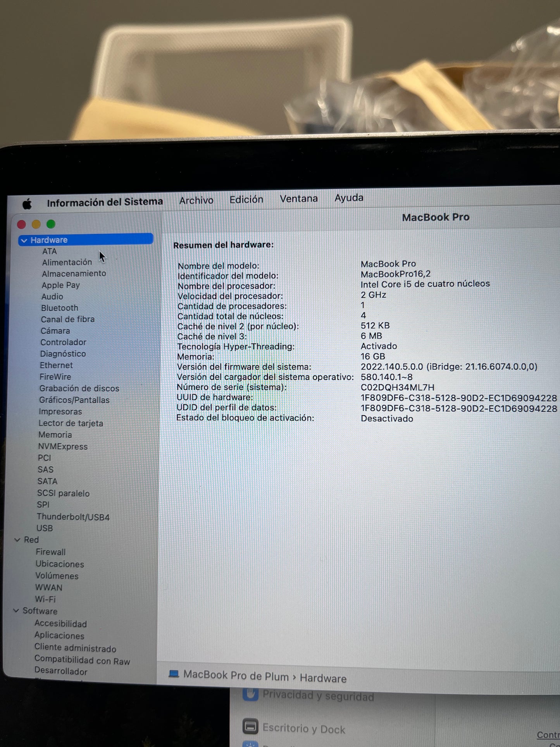
Task: Click the Privacidad y seguridad hand icon
Action: [250, 694]
